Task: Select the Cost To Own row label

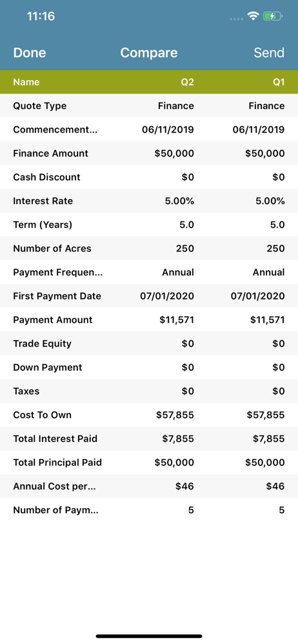Action: (43, 415)
